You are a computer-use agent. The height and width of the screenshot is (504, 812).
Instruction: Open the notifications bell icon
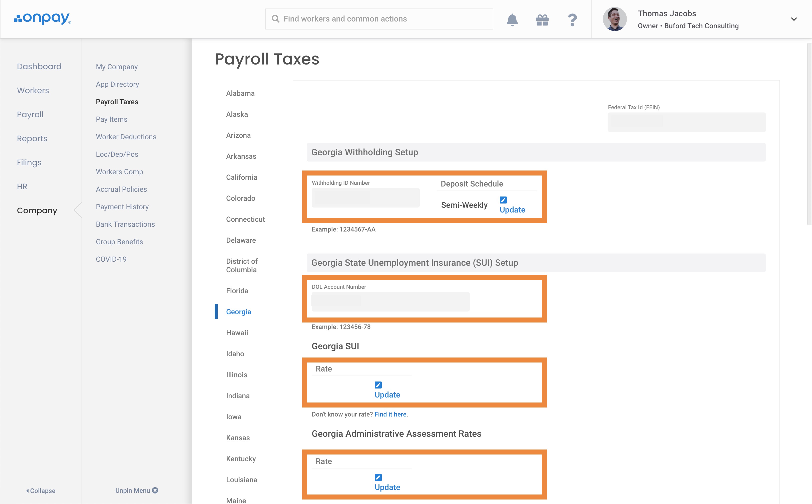[x=512, y=20]
